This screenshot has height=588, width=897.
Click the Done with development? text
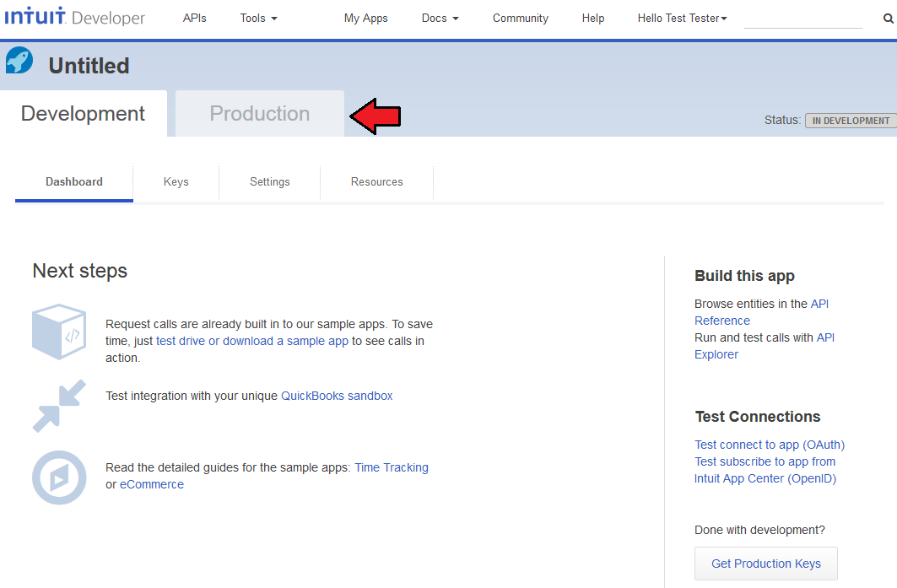759,531
